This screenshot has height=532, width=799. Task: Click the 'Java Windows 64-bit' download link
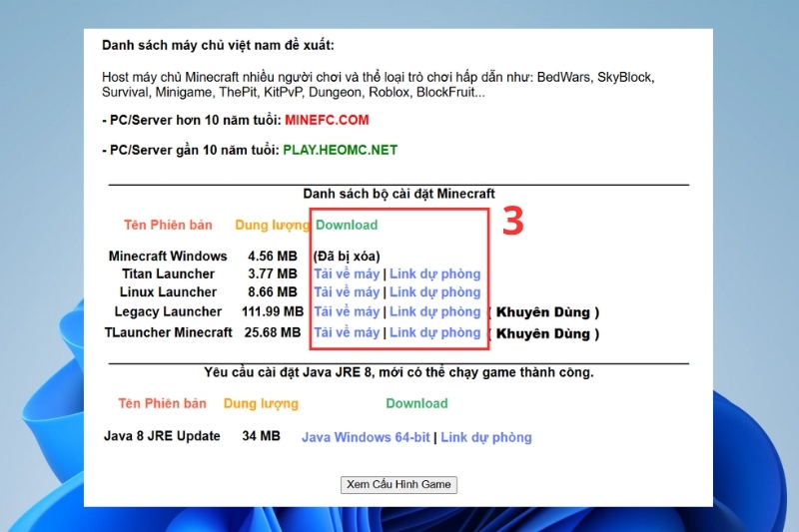(366, 437)
